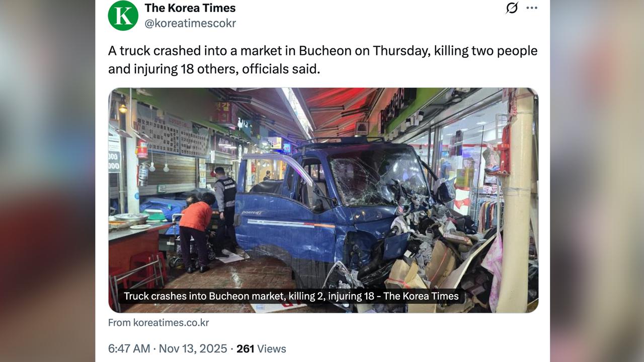This screenshot has width=644, height=362.
Task: Follow the From koreatimes.co.kr source link
Action: click(x=158, y=323)
